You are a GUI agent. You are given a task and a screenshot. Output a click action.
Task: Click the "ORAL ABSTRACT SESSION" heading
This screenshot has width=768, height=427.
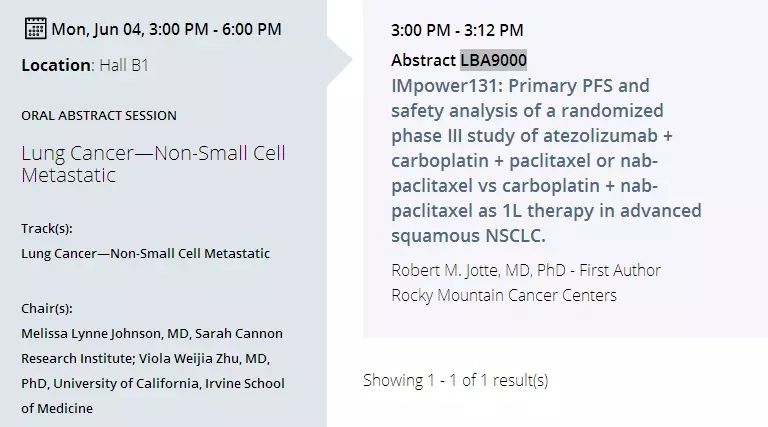pos(98,115)
